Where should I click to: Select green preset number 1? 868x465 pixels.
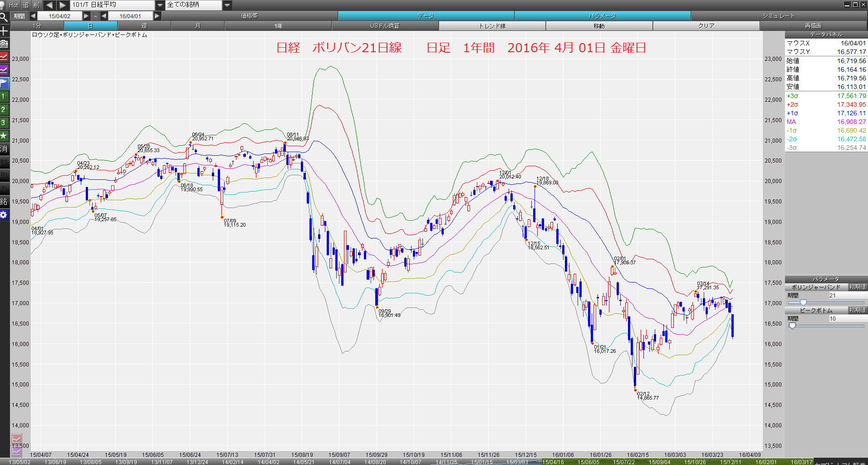point(4,96)
